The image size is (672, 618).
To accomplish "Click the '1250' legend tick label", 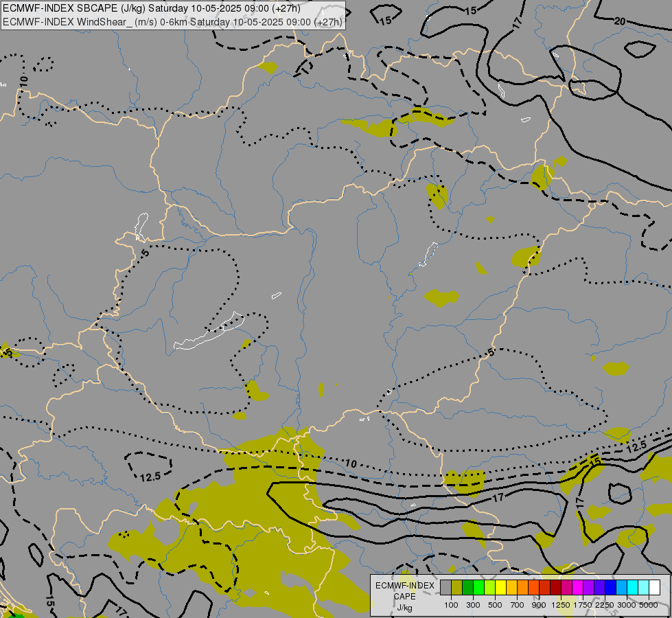I will tap(561, 605).
